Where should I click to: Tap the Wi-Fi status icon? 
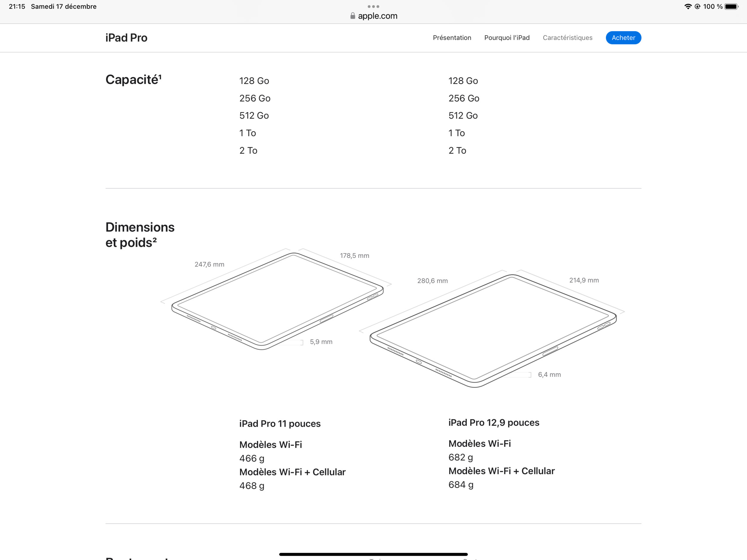point(688,6)
